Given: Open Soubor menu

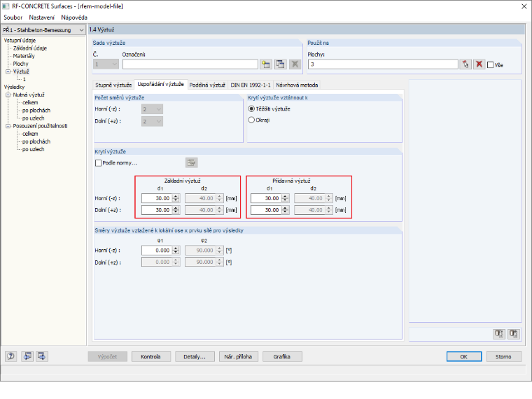Looking at the screenshot, I should pos(13,17).
